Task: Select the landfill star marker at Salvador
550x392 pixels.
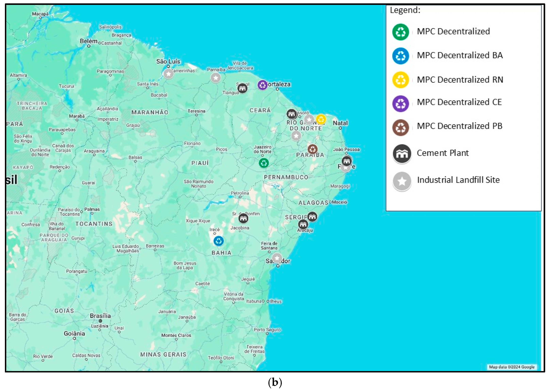Action: click(x=277, y=258)
